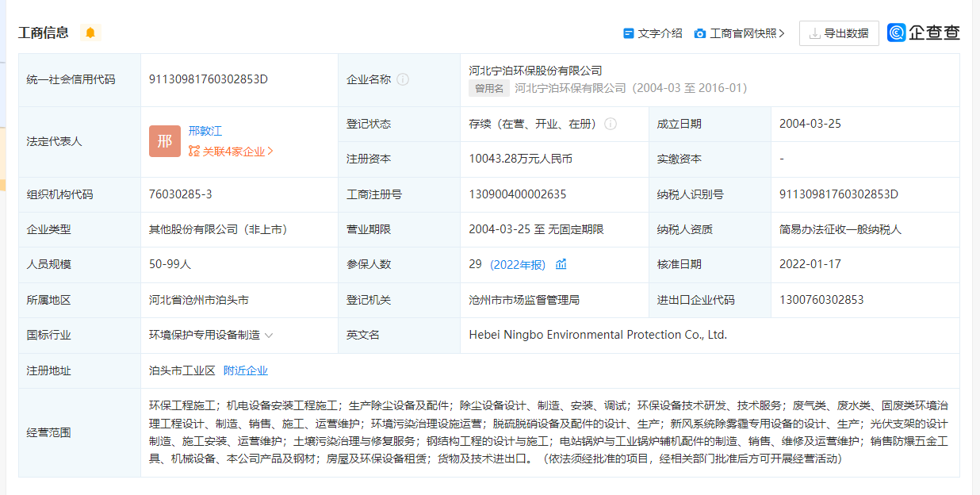This screenshot has height=495, width=980.
Task: Click the download icon in 导出数据 button
Action: (x=814, y=33)
